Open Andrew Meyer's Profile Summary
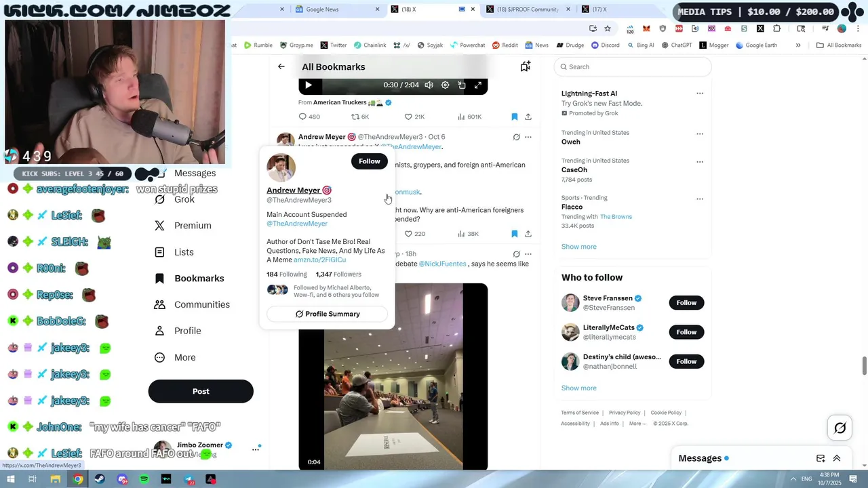Screen dimensions: 868x488 [327, 314]
